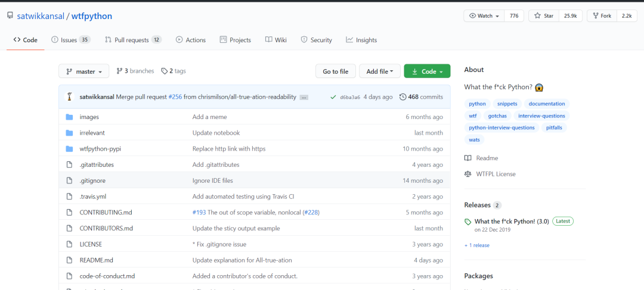
Task: Click the green tag icon of the latest release
Action: [x=467, y=222]
